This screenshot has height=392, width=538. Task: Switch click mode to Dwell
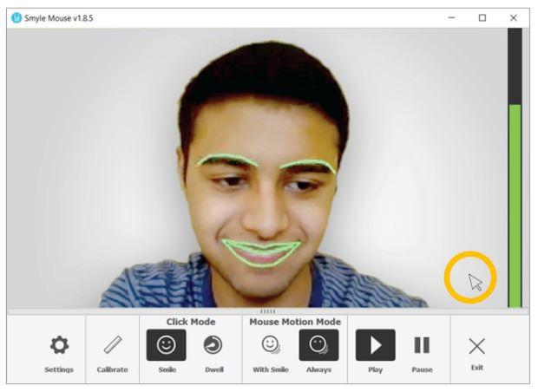[x=213, y=345]
